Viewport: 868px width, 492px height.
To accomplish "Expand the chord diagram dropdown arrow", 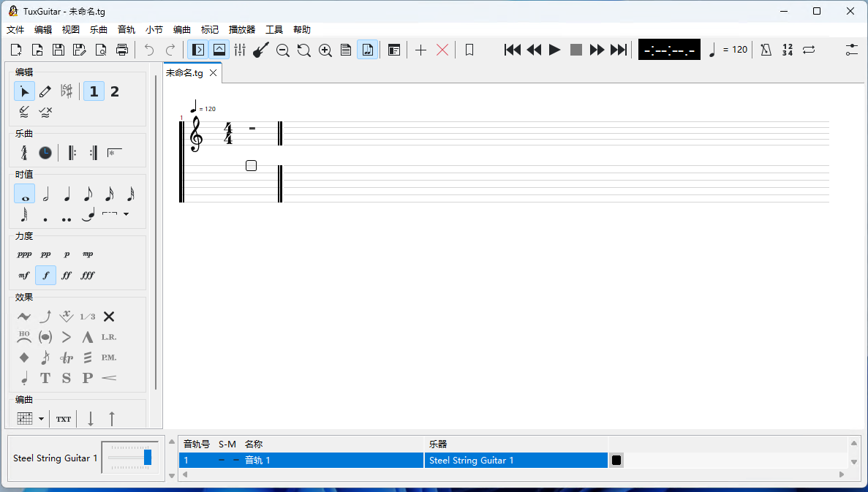I will [x=41, y=419].
